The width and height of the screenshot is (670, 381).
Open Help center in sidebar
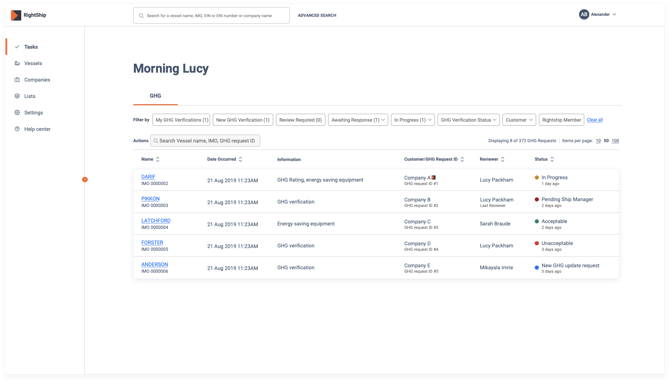click(37, 129)
